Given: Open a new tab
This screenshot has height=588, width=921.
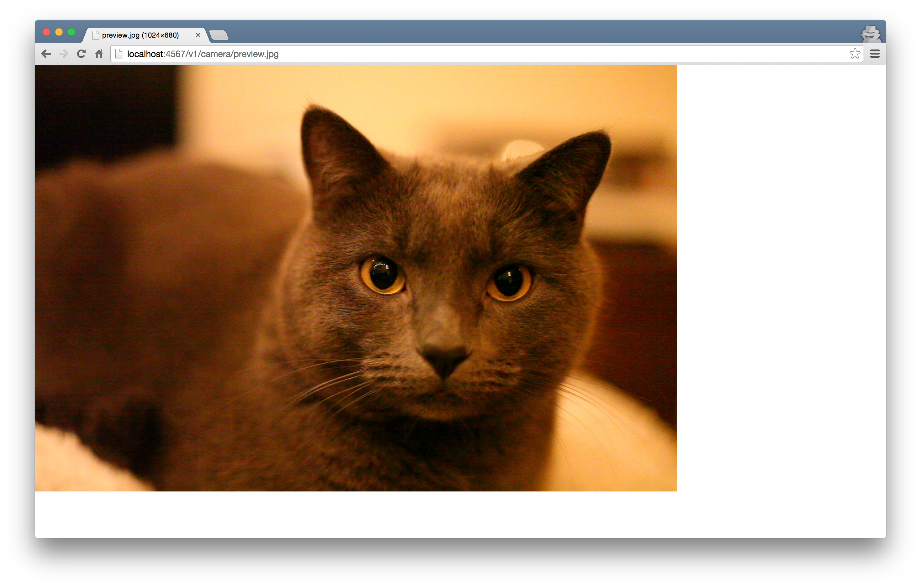Looking at the screenshot, I should [219, 35].
